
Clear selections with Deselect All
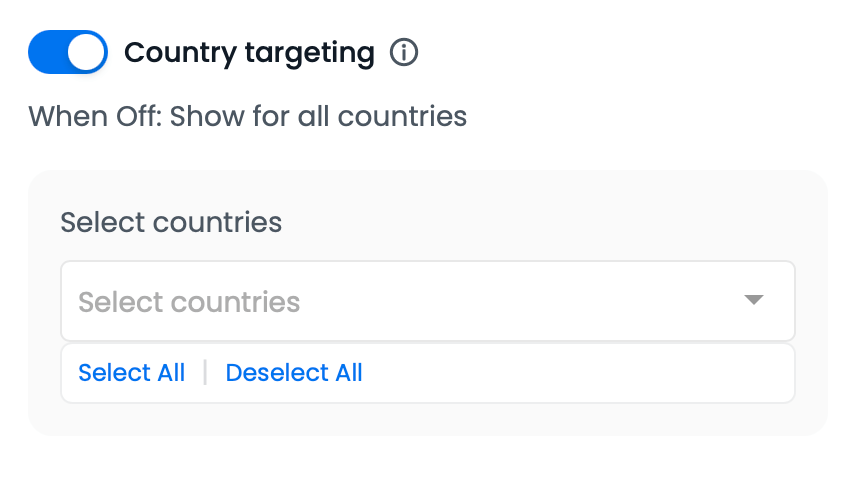[294, 373]
